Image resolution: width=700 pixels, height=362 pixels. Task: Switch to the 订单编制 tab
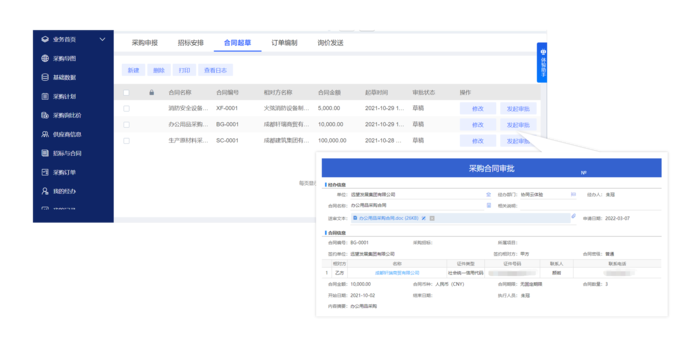[x=284, y=43]
